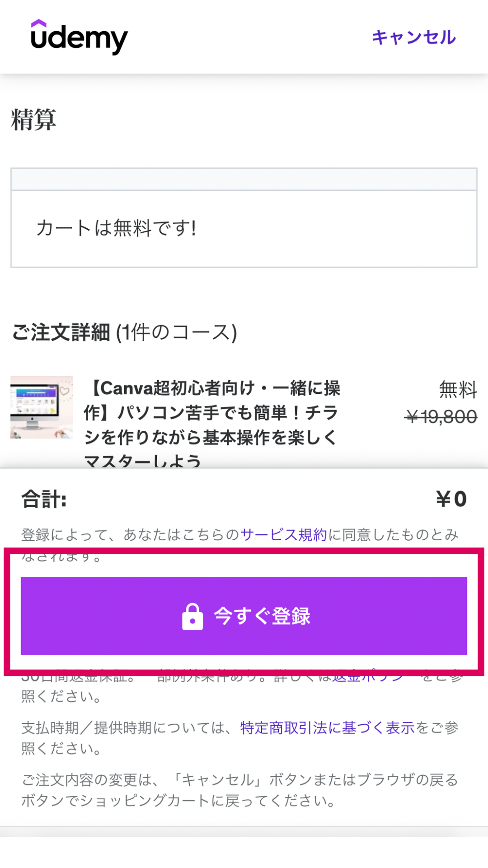Click the 支払時期／提供時期 paragraph text
The width and height of the screenshot is (488, 868).
coord(127,728)
